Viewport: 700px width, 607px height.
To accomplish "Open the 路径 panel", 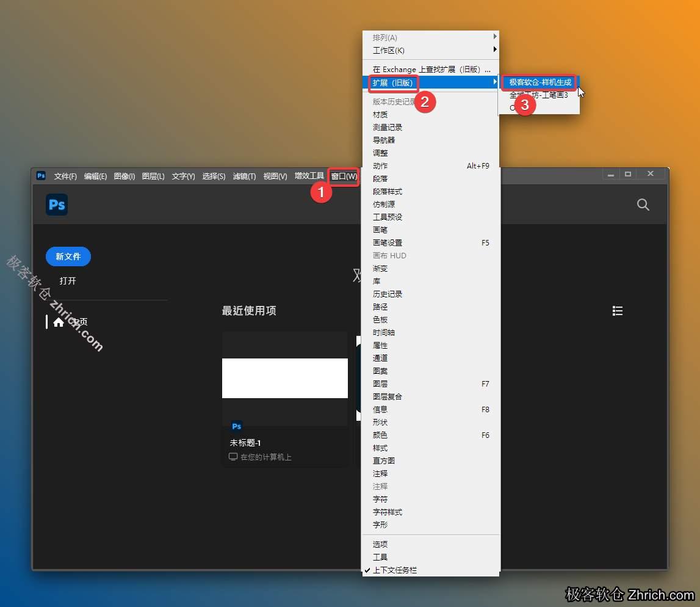I will [x=431, y=307].
